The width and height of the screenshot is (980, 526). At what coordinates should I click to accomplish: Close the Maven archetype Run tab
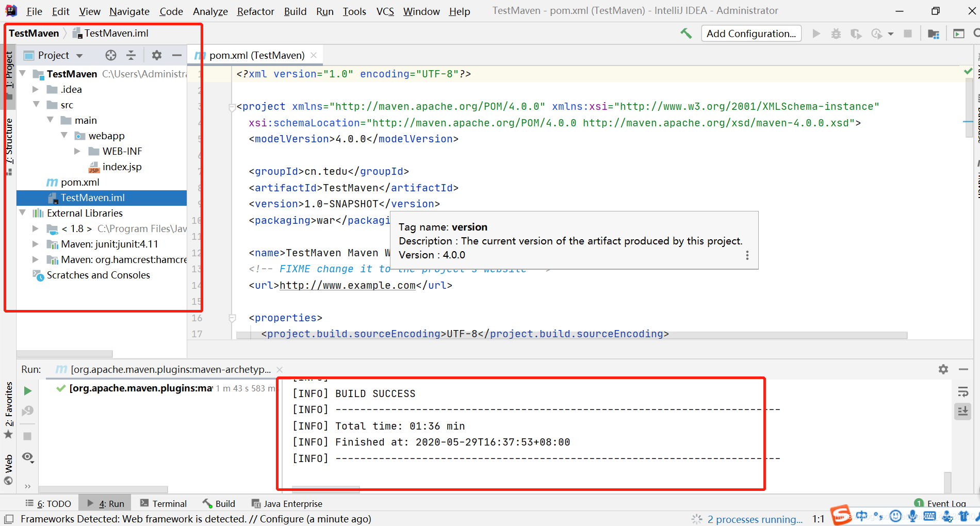click(280, 370)
